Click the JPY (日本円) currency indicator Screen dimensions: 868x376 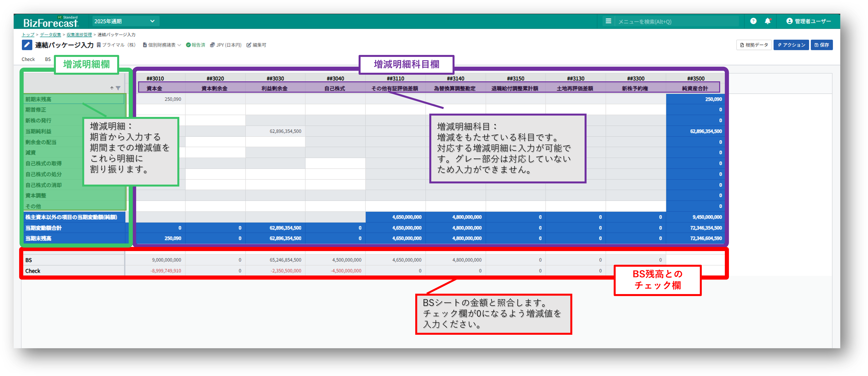pyautogui.click(x=226, y=45)
